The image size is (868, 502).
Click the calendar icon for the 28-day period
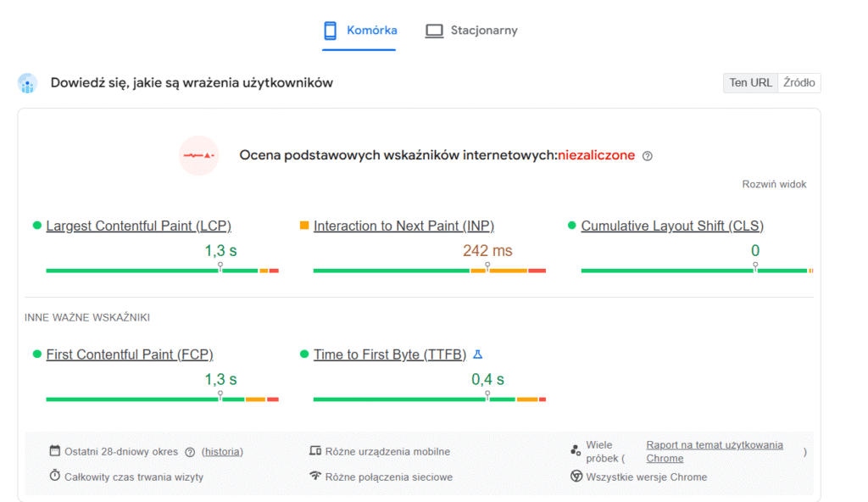55,451
